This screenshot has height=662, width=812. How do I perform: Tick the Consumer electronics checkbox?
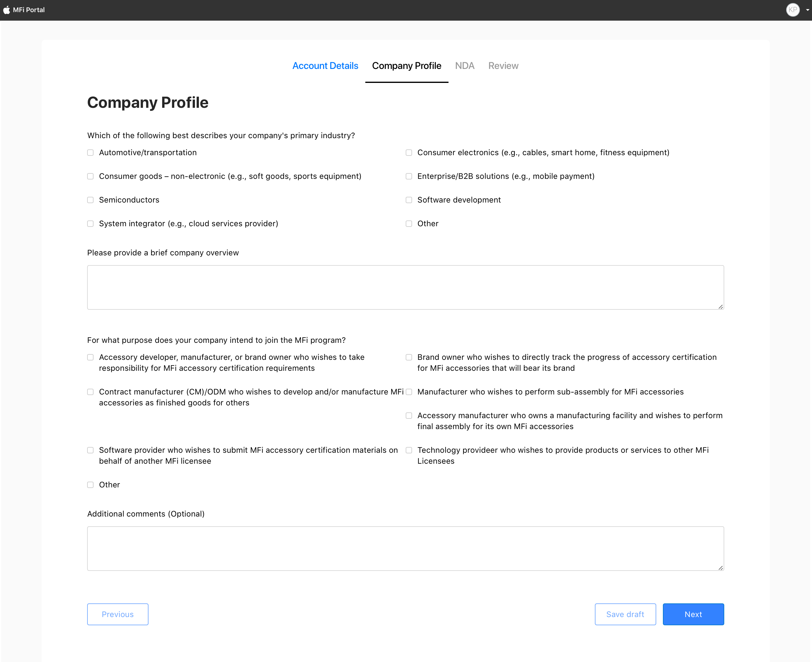(x=409, y=152)
